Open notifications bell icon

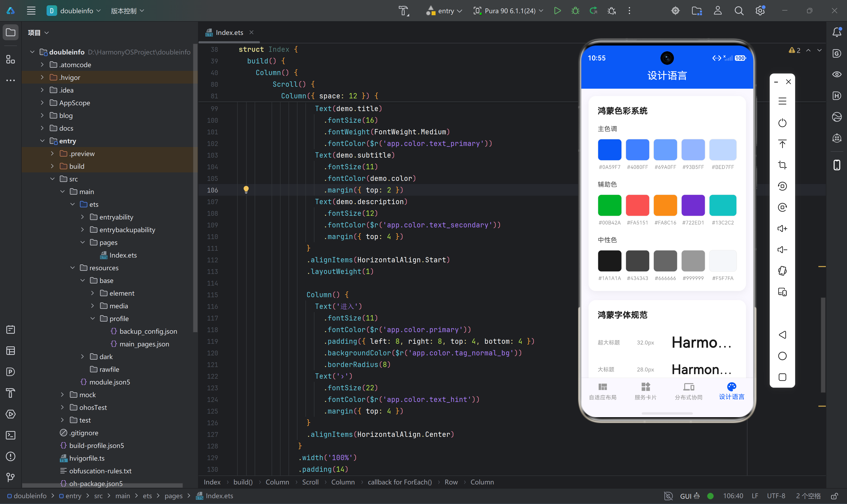point(837,32)
